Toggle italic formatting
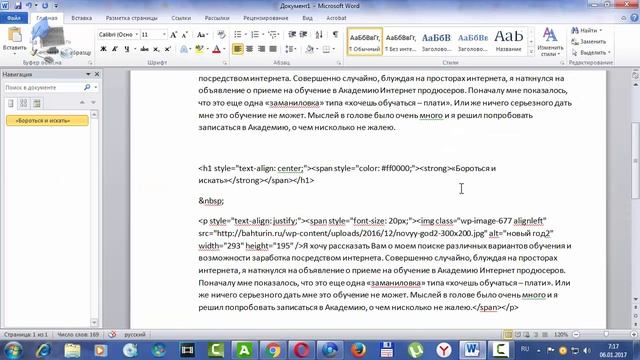This screenshot has height=360, width=640. coord(115,49)
